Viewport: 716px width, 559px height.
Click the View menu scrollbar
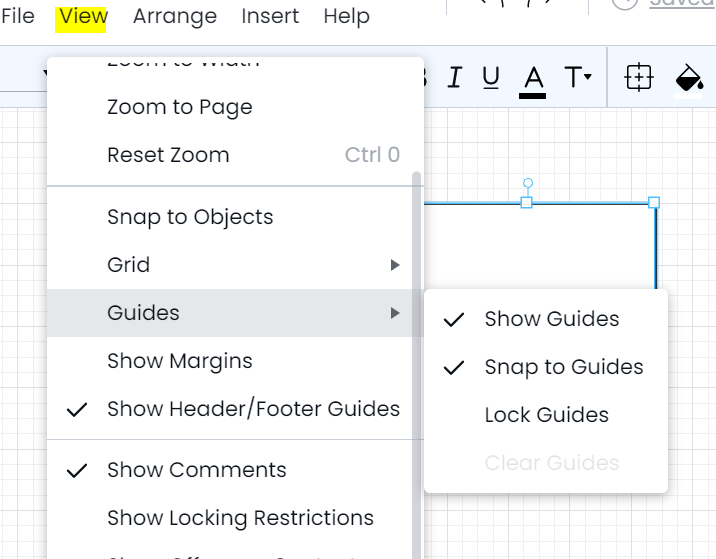(x=416, y=365)
